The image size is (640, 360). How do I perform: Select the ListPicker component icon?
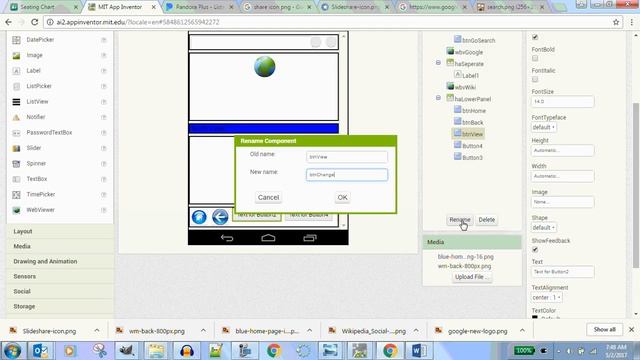tap(16, 87)
